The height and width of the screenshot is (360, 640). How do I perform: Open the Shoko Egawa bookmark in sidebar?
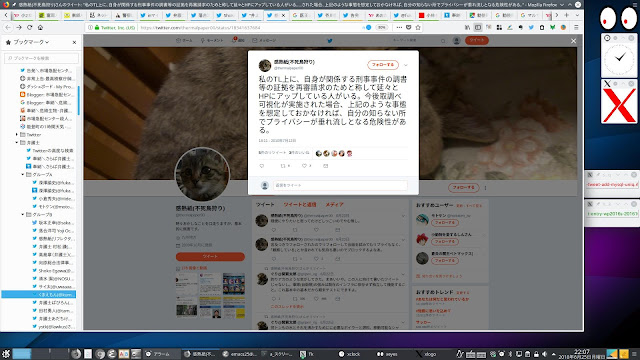[x=53, y=271]
